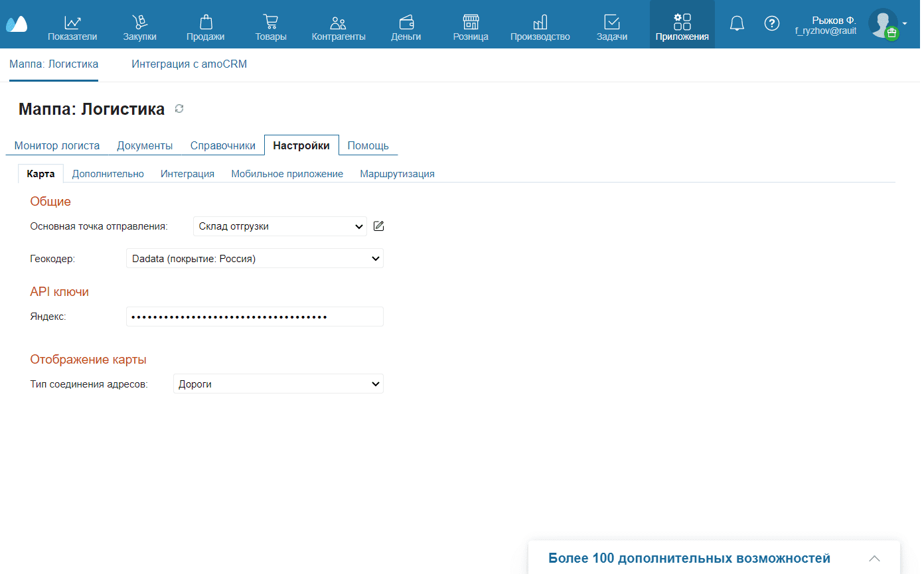The image size is (924, 574).
Task: Click the Маппа: Логистика page heading
Action: 92,109
